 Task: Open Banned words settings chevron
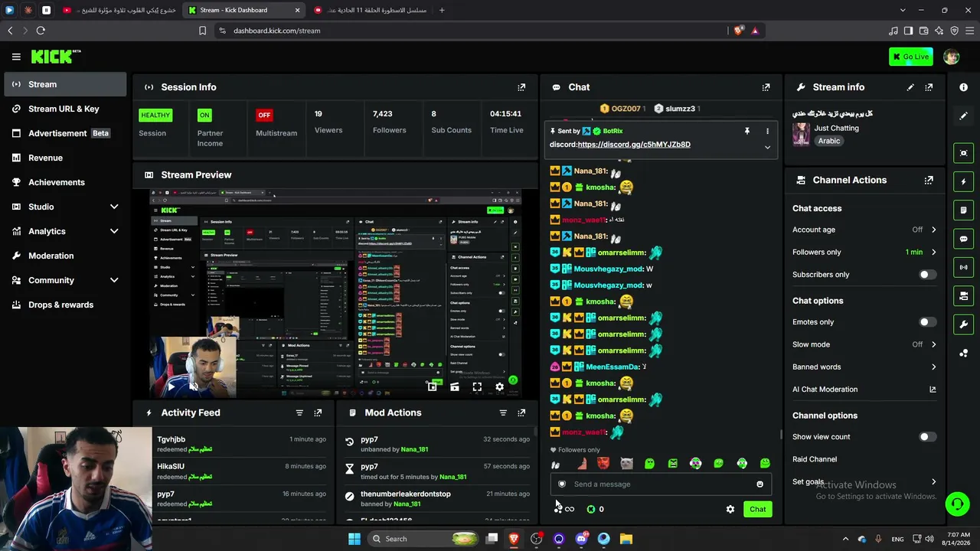click(x=933, y=367)
